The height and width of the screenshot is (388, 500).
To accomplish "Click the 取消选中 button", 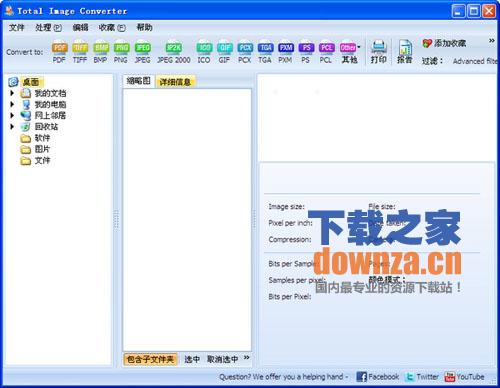I will click(x=222, y=359).
